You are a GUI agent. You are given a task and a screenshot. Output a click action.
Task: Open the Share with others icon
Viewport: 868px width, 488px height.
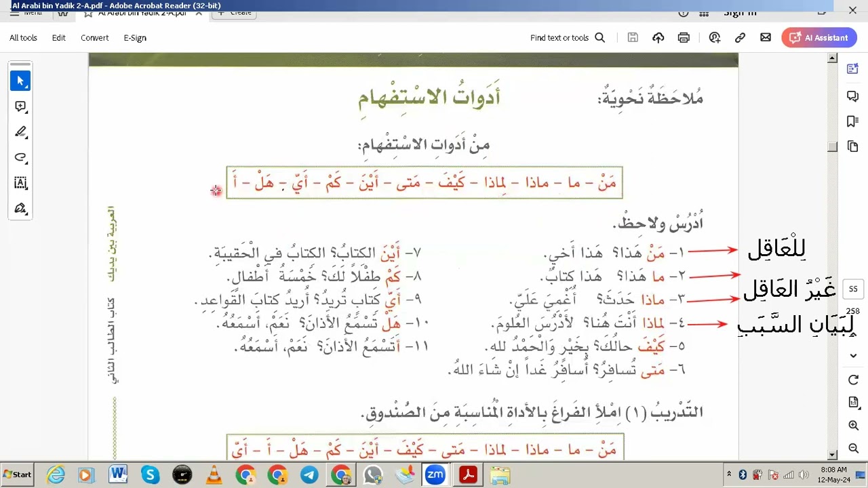(715, 38)
